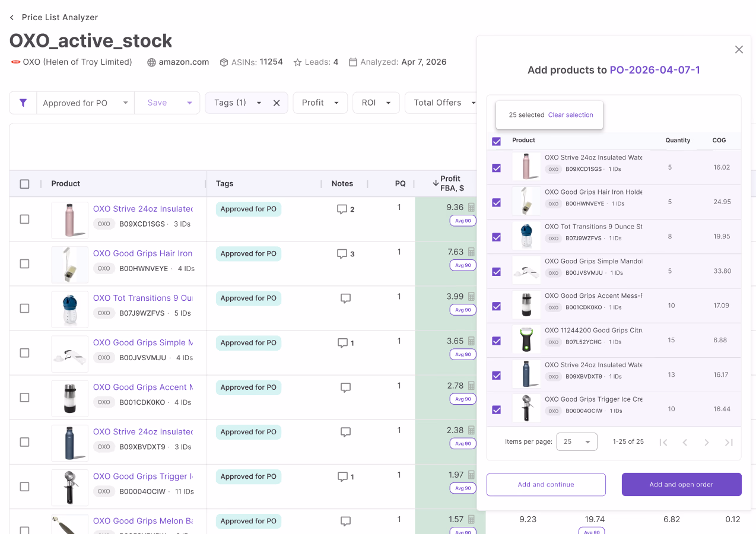This screenshot has width=756, height=534.
Task: Open the ROI filter dropdown
Action: (x=376, y=103)
